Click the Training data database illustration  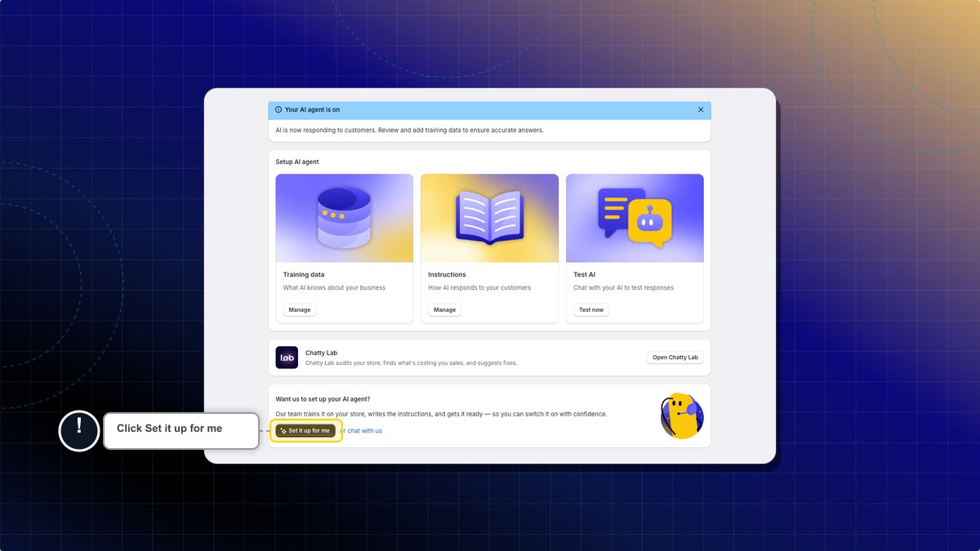pos(344,218)
